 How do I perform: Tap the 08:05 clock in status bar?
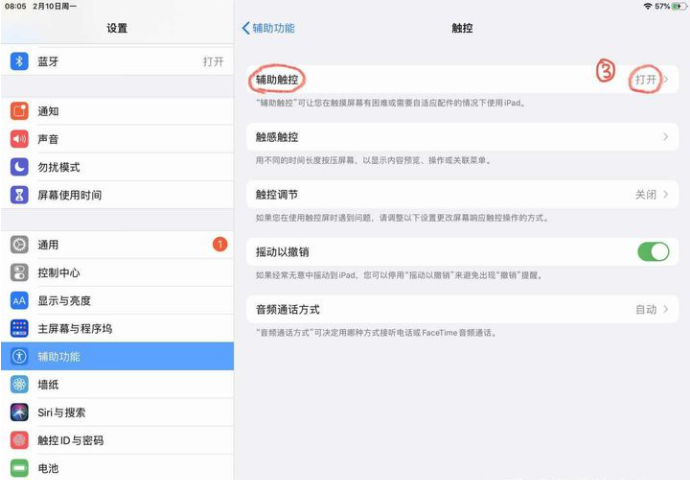click(x=15, y=6)
